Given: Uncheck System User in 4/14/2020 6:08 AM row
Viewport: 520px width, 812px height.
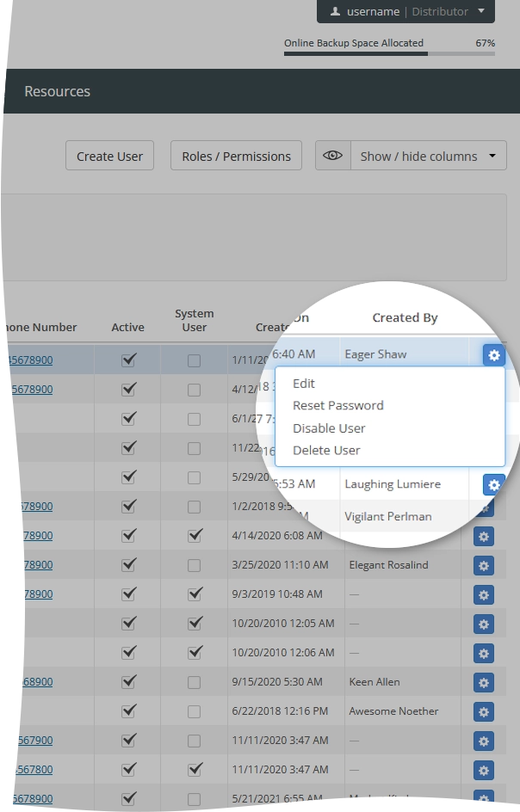Looking at the screenshot, I should click(x=195, y=536).
